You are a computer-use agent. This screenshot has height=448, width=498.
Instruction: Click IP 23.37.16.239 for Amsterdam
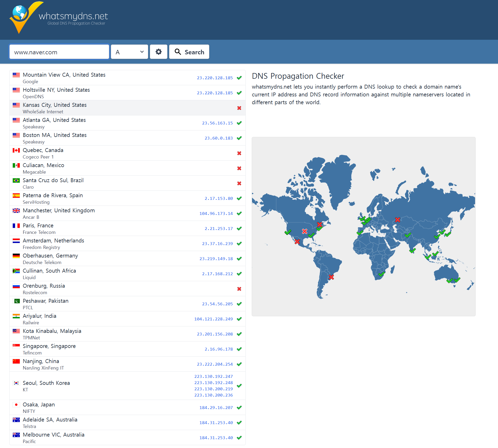click(217, 243)
